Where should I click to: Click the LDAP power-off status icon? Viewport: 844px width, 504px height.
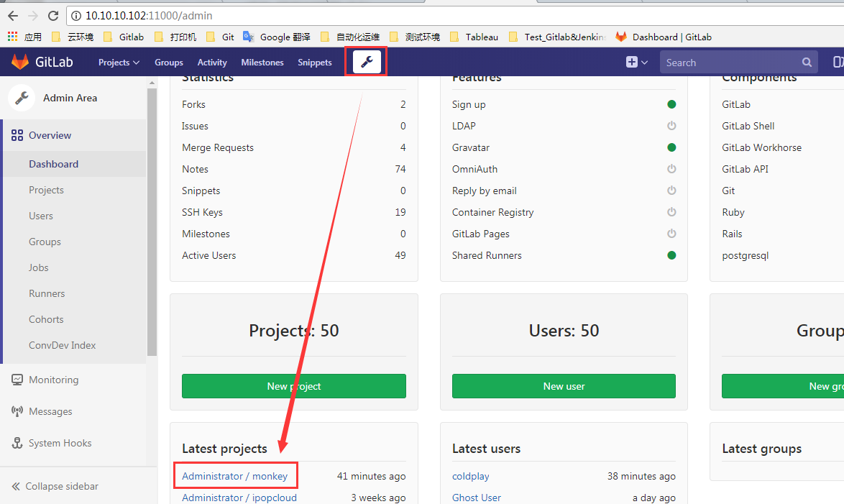671,126
